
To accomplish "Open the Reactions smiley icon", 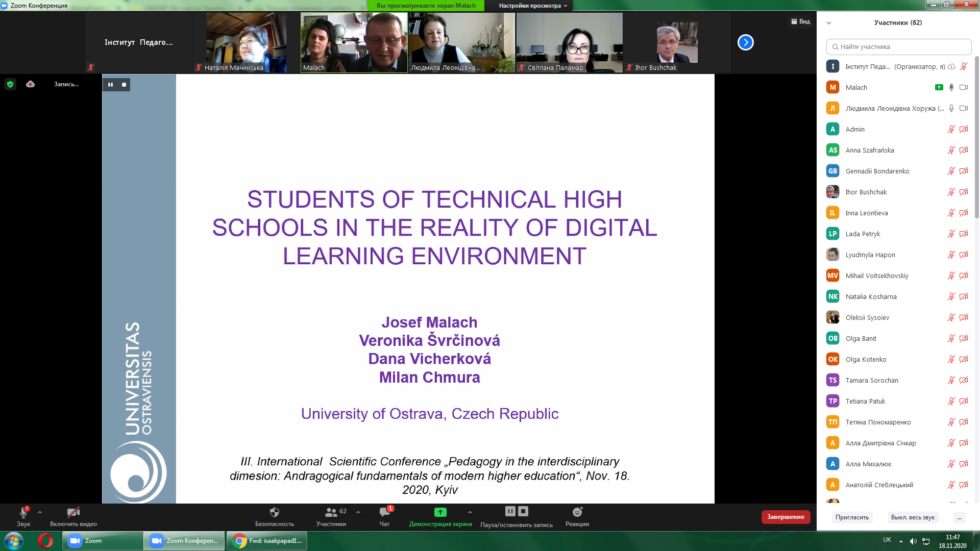I will [x=577, y=512].
